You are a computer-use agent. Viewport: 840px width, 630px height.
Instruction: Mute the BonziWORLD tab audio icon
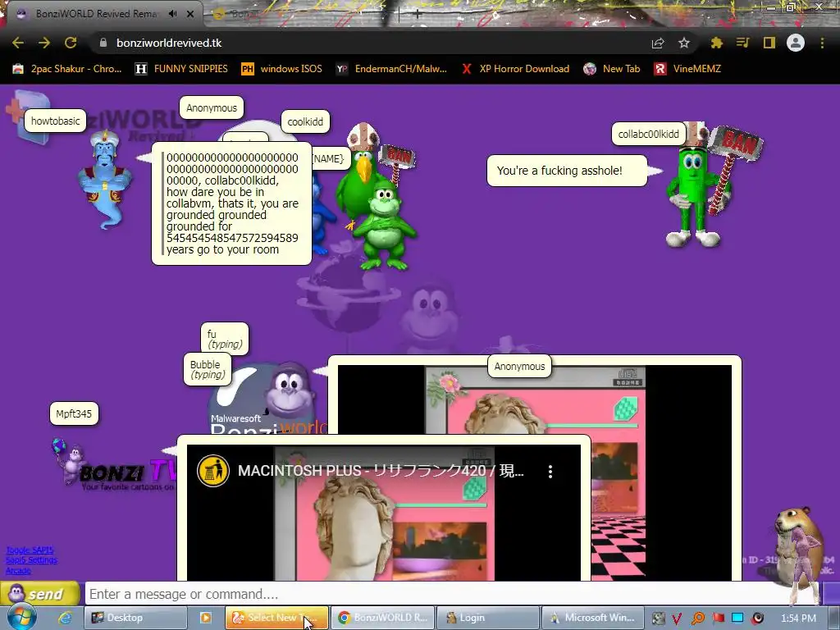[172, 14]
